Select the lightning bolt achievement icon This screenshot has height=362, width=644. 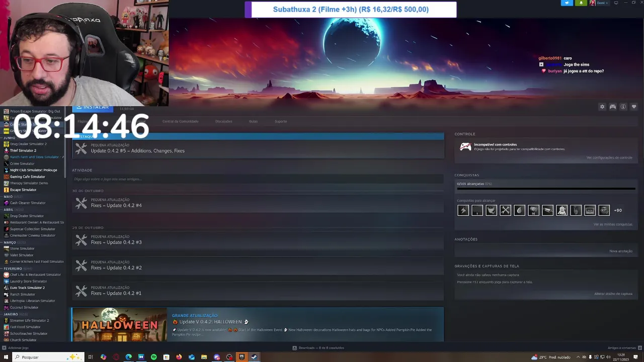(x=463, y=211)
